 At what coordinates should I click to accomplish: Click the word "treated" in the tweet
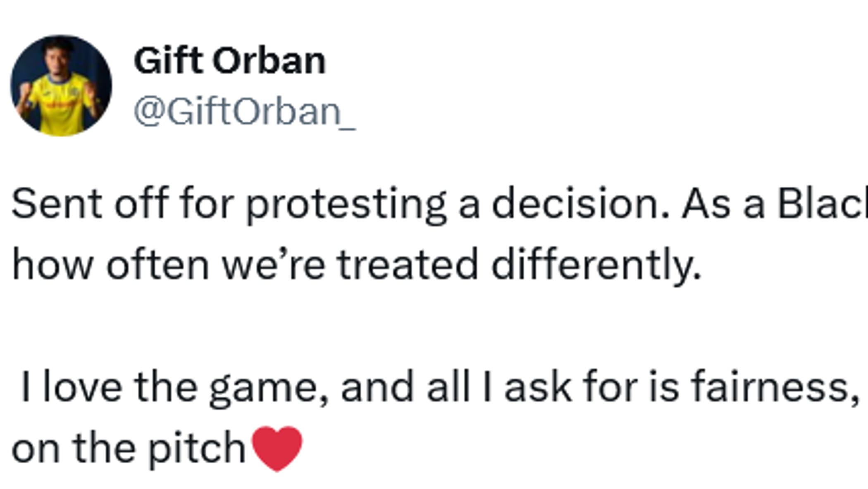point(408,264)
